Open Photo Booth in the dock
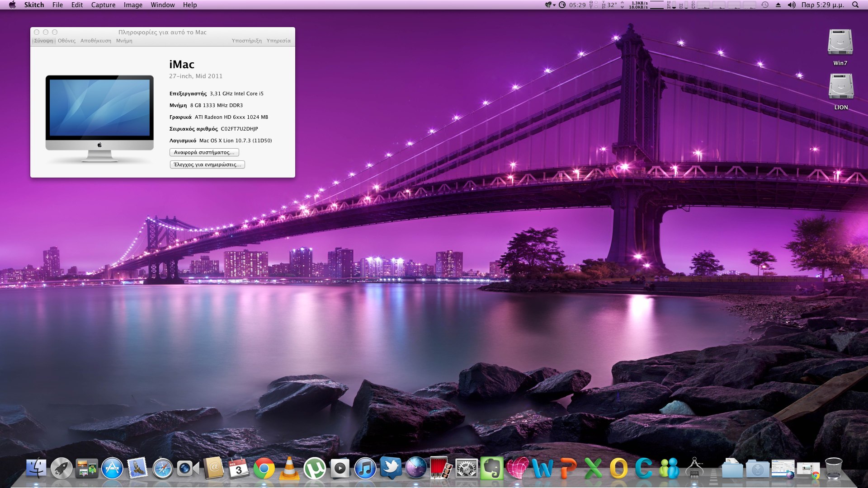This screenshot has width=868, height=488. coord(441,468)
